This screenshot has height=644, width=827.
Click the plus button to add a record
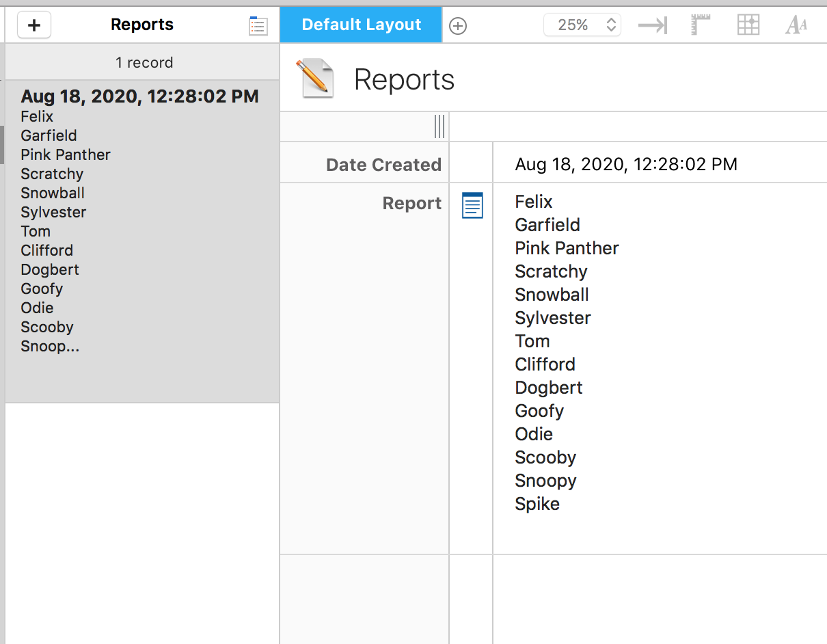tap(34, 26)
